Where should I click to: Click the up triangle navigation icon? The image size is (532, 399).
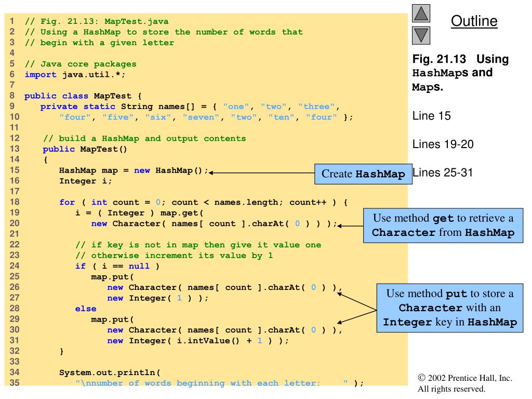click(421, 15)
